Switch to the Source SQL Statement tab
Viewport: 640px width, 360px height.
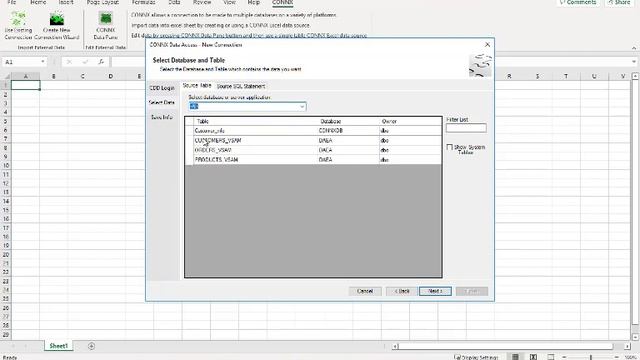tap(241, 86)
